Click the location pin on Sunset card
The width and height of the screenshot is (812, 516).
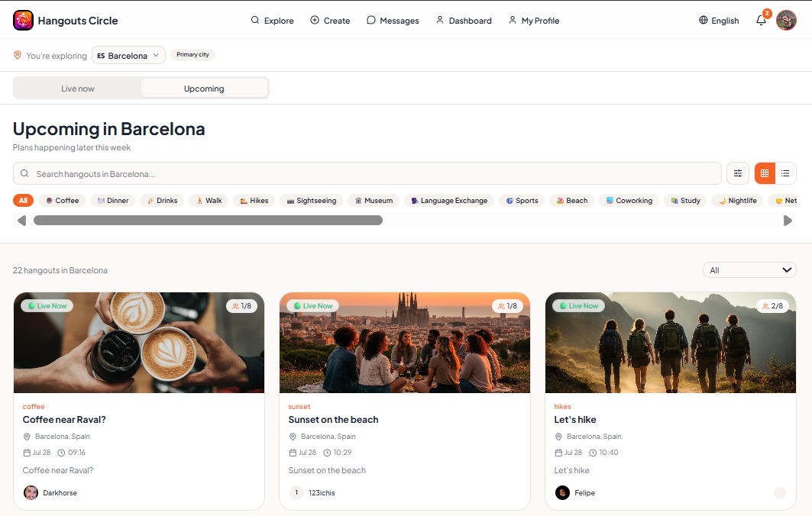point(293,437)
